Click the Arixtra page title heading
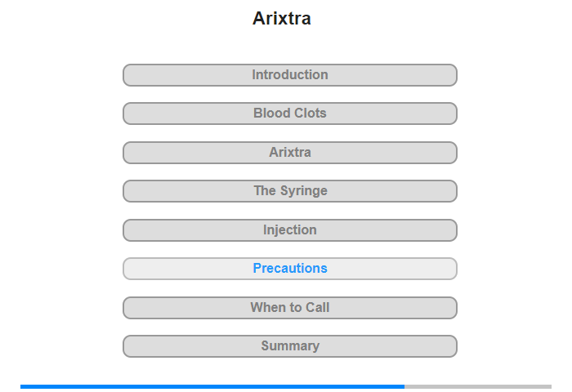Viewport: 572px width, 392px height. click(x=282, y=19)
